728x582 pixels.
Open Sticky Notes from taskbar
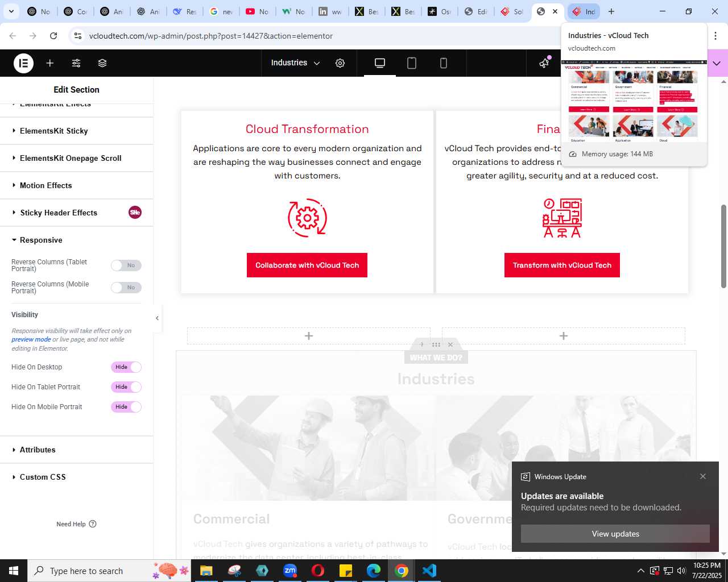346,571
